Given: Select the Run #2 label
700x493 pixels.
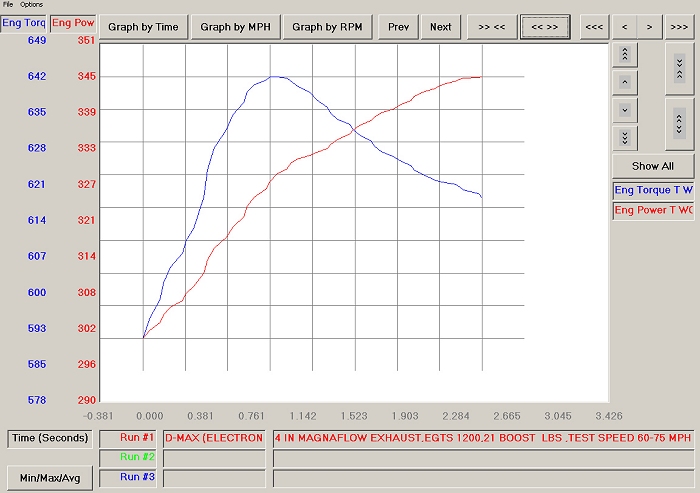Looking at the screenshot, I should tap(128, 458).
